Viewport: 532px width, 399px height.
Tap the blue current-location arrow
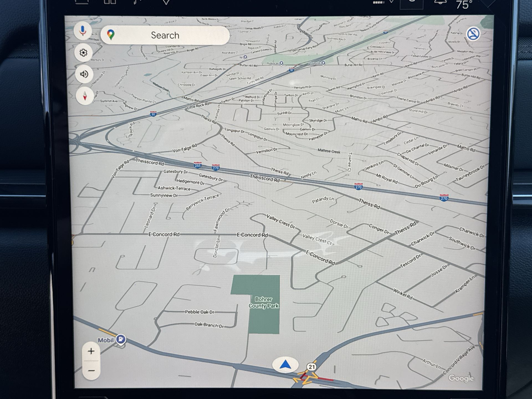(x=285, y=365)
